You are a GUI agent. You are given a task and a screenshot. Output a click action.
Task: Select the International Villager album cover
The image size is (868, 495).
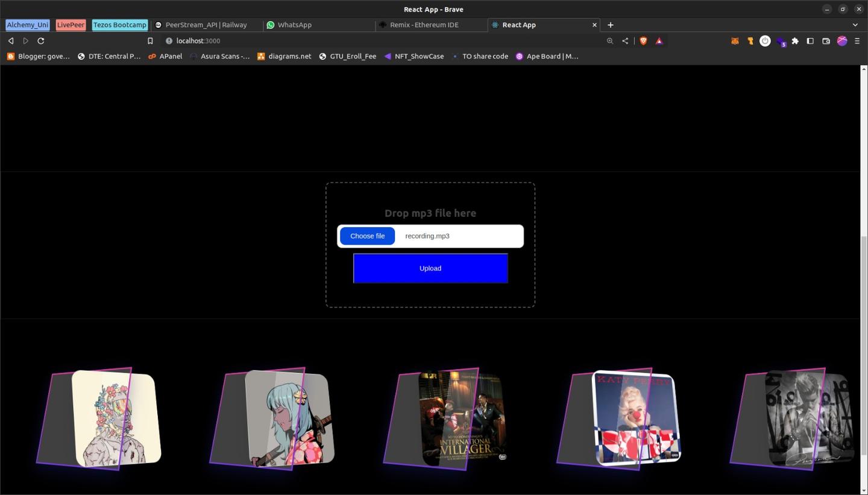pyautogui.click(x=445, y=419)
